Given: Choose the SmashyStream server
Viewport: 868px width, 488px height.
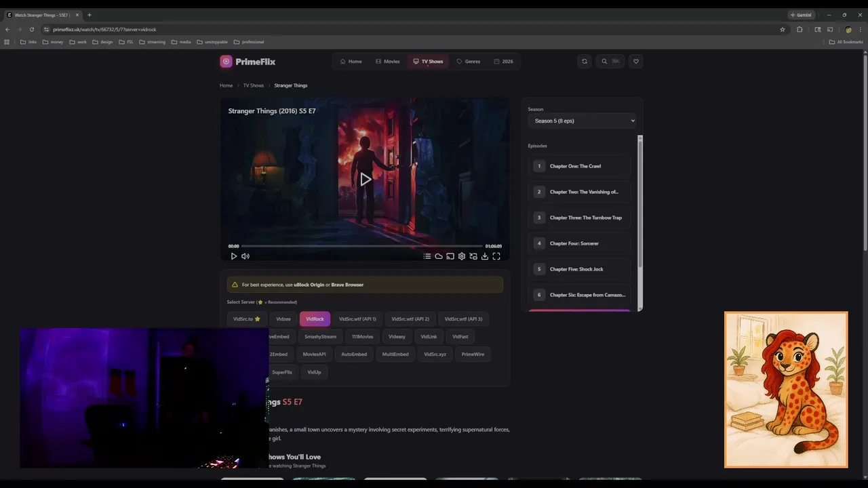Looking at the screenshot, I should [x=320, y=337].
